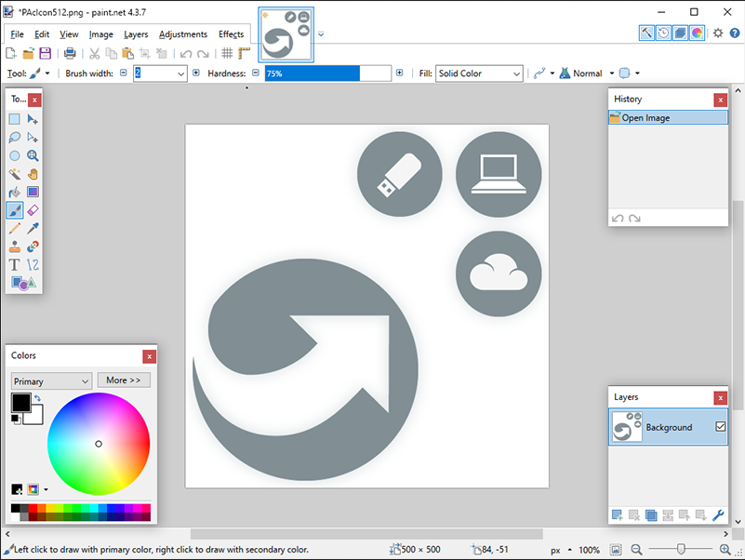The width and height of the screenshot is (745, 560).
Task: Toggle the Layers window button
Action: click(680, 33)
